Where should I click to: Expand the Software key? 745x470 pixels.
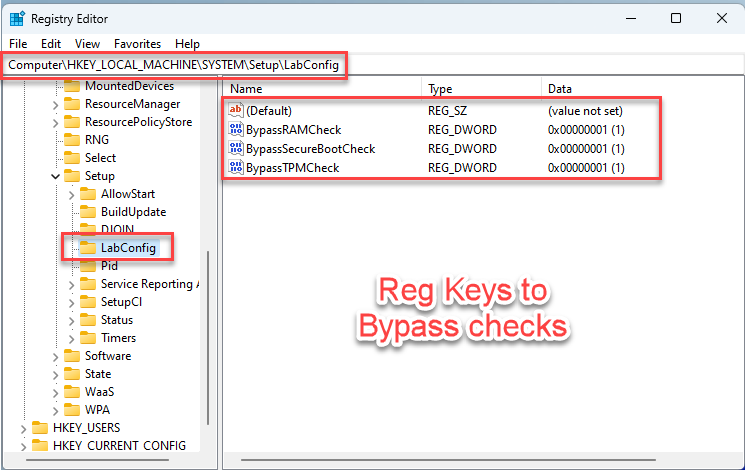pos(55,357)
